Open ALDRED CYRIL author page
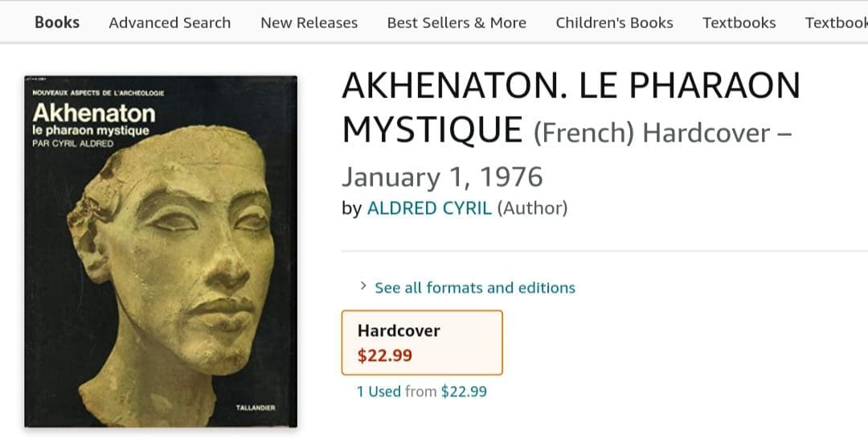Screen dimensions: 868x447 coord(429,208)
